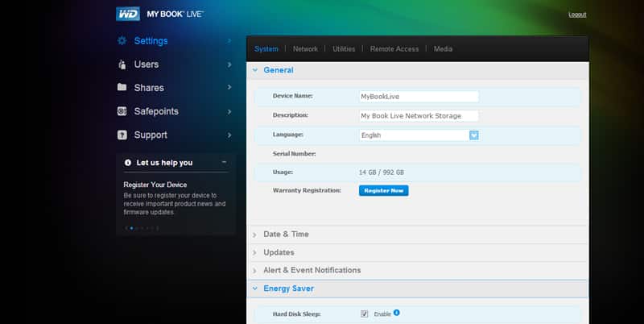
Task: Click the WD logo
Action: [128, 15]
